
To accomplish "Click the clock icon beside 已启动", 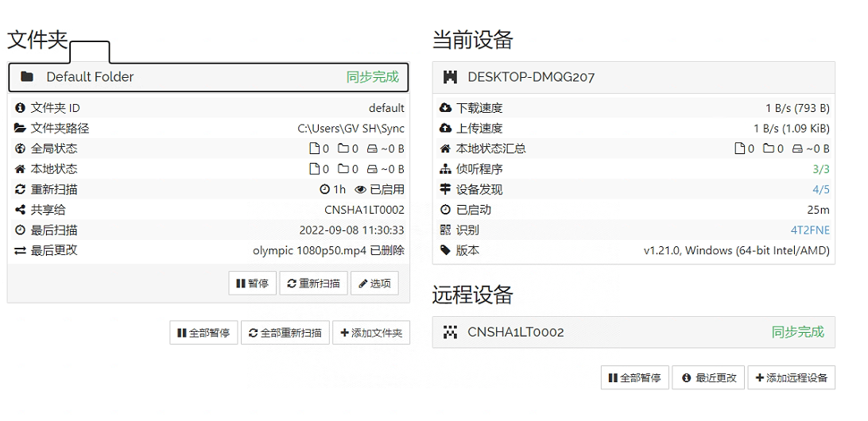I will 445,210.
